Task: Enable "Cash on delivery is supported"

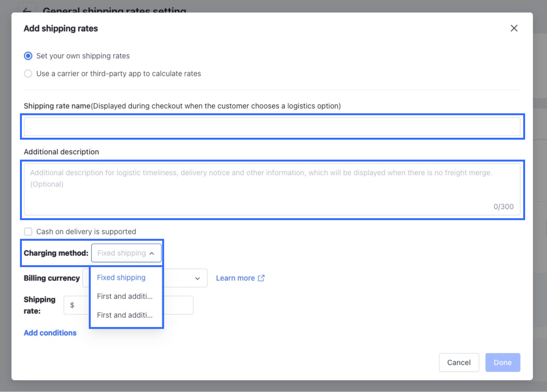Action: coord(28,231)
